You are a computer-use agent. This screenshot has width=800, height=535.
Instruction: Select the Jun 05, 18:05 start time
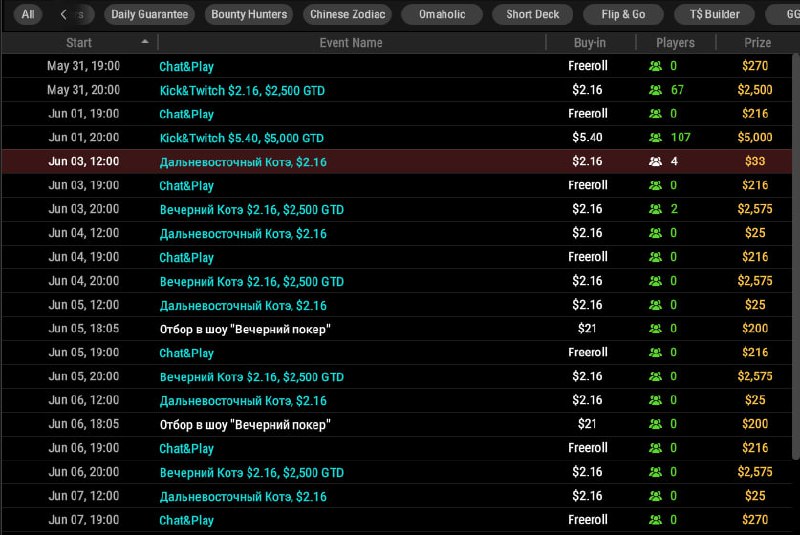point(84,328)
